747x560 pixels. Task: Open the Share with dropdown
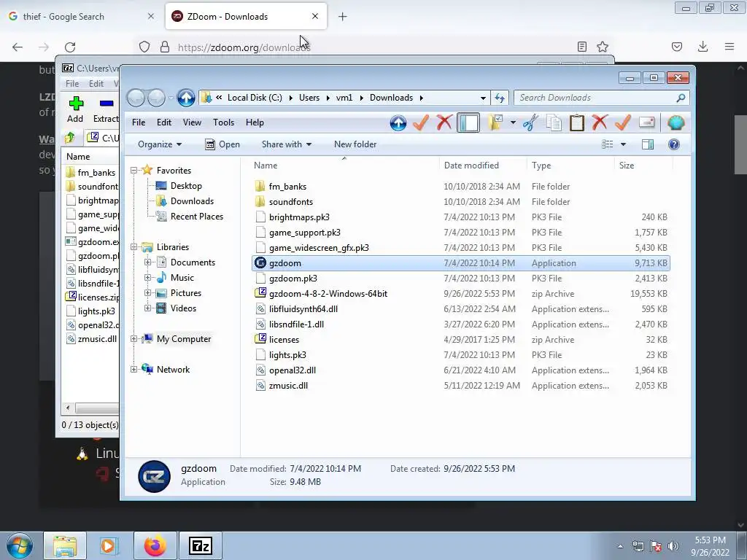(x=286, y=144)
